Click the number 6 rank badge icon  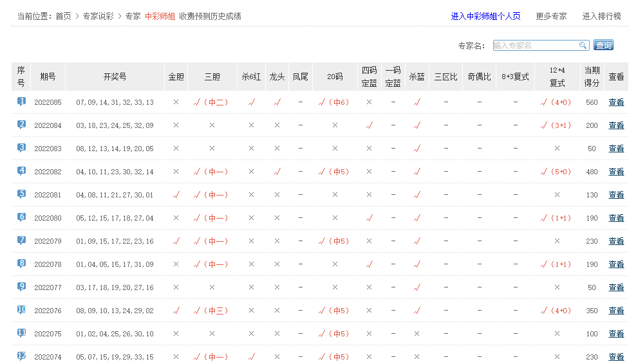(x=21, y=217)
